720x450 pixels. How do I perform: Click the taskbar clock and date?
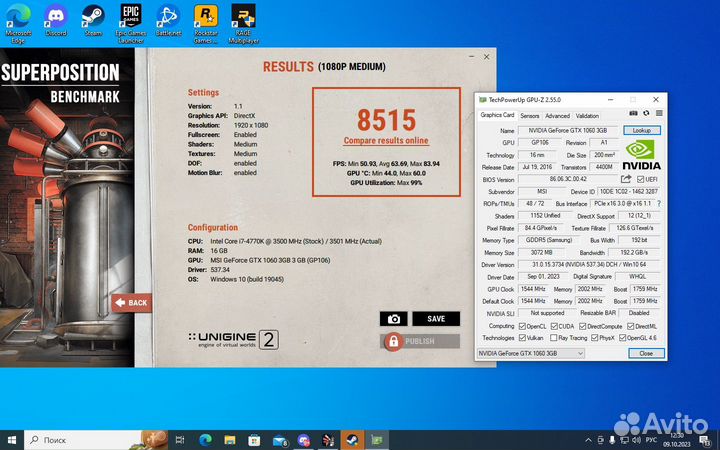[x=676, y=440]
